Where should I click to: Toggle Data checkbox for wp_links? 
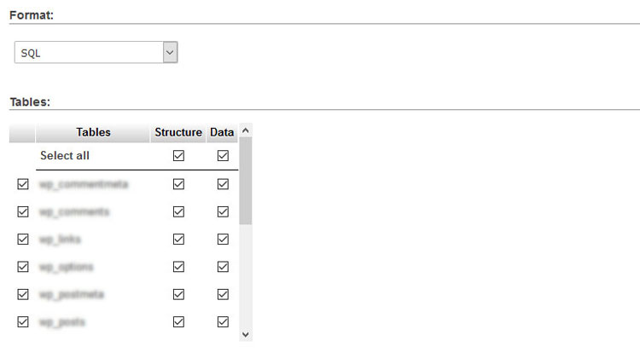point(223,240)
